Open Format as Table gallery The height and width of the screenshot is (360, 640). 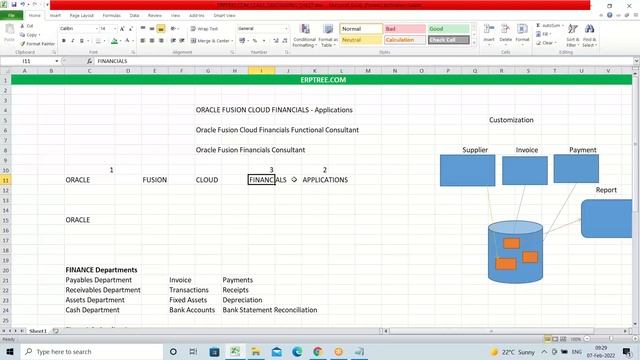click(x=328, y=36)
